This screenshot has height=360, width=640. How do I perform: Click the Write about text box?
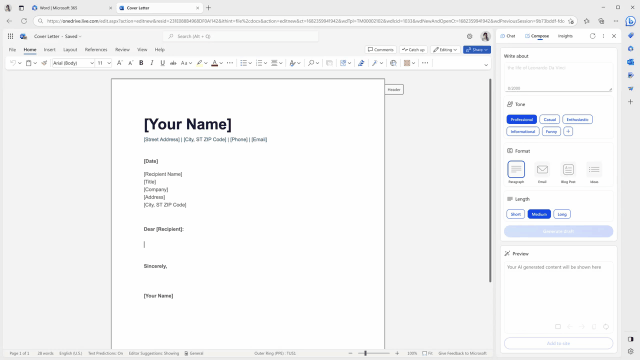click(x=558, y=77)
